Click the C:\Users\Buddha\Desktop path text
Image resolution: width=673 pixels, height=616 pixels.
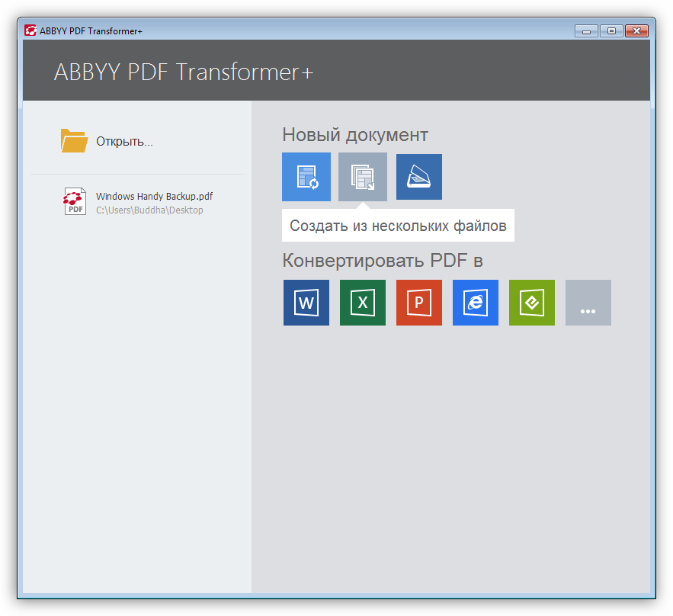coord(149,210)
